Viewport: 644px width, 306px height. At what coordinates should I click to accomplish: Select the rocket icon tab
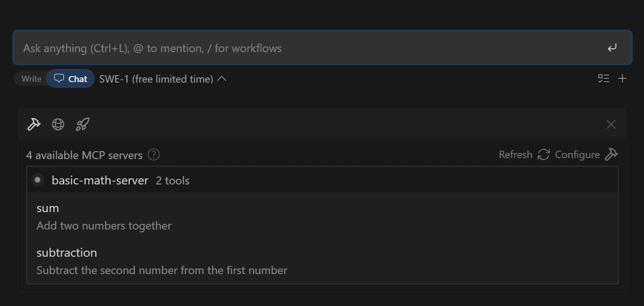point(82,124)
